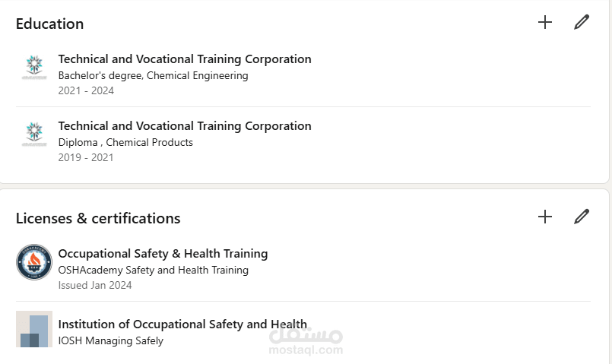This screenshot has height=364, width=612.
Task: Click the school logo beside Diploma entry
Action: pyautogui.click(x=34, y=135)
